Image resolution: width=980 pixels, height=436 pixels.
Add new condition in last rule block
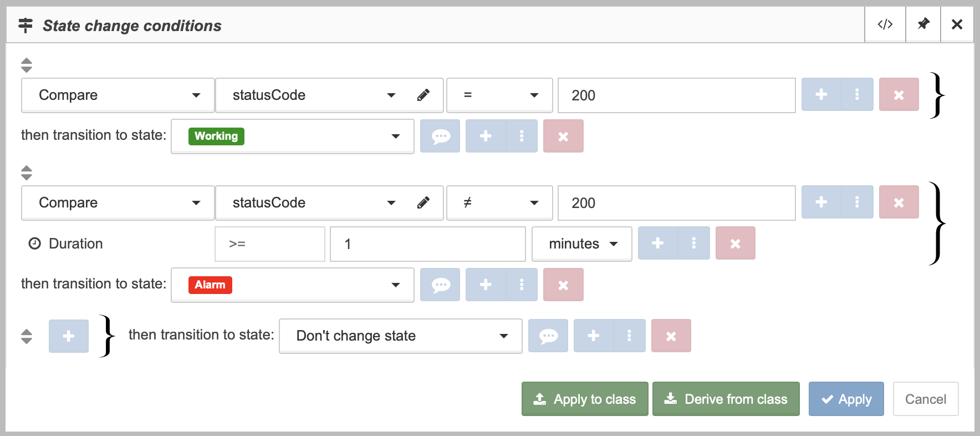(69, 336)
